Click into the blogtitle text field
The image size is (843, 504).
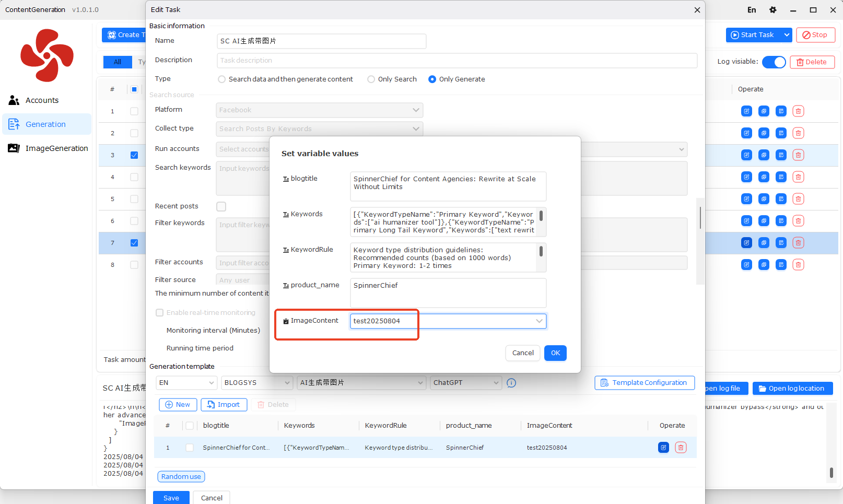[448, 186]
